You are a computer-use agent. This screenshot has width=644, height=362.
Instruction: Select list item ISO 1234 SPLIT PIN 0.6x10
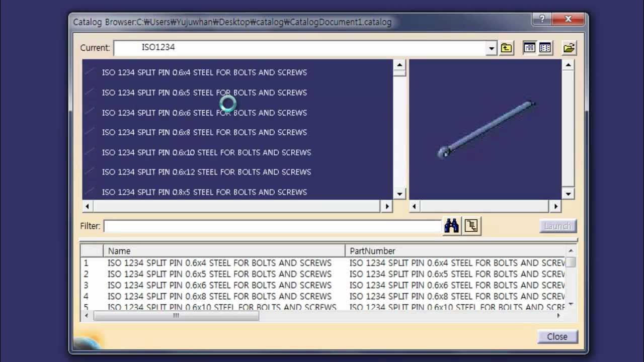[206, 152]
